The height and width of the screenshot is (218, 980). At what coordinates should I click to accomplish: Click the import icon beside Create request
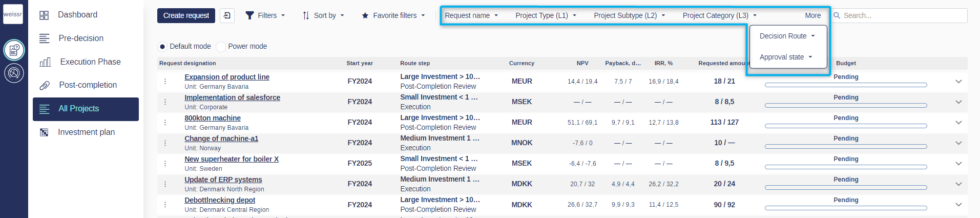click(x=227, y=15)
